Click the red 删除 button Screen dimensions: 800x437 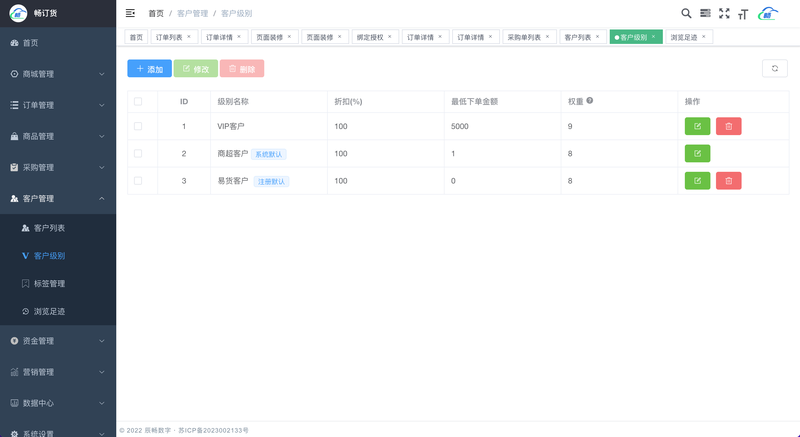click(x=242, y=68)
